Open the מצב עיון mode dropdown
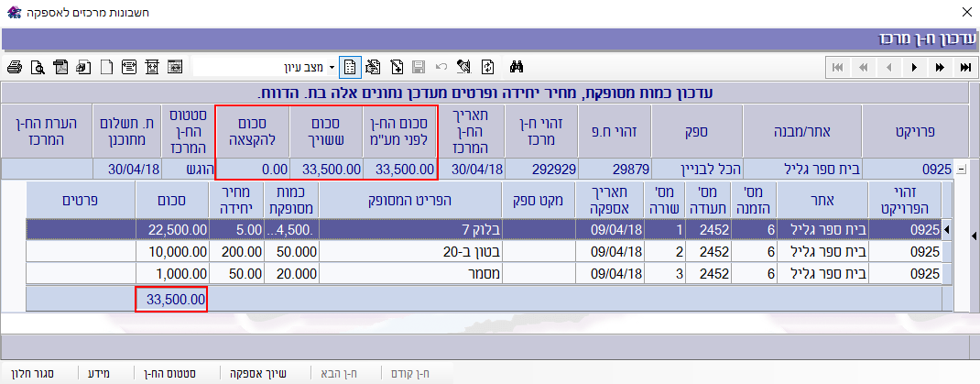This screenshot has height=384, width=980. click(x=332, y=68)
